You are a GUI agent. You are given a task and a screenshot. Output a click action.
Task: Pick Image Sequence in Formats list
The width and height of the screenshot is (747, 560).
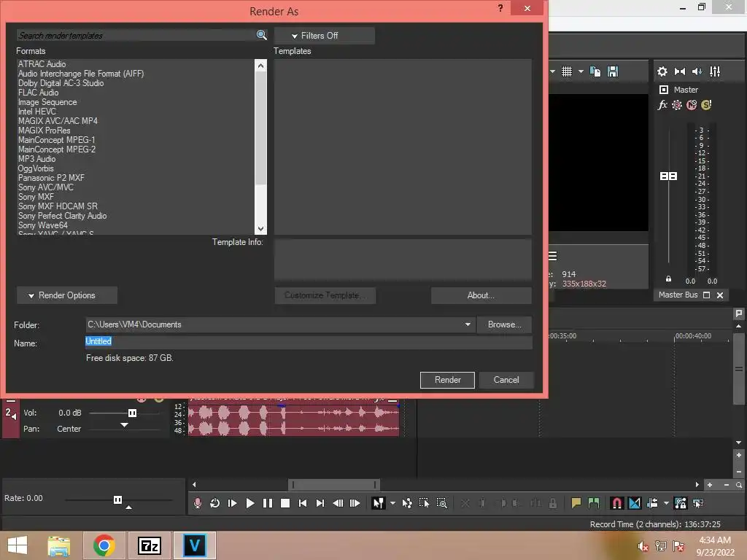tap(47, 102)
